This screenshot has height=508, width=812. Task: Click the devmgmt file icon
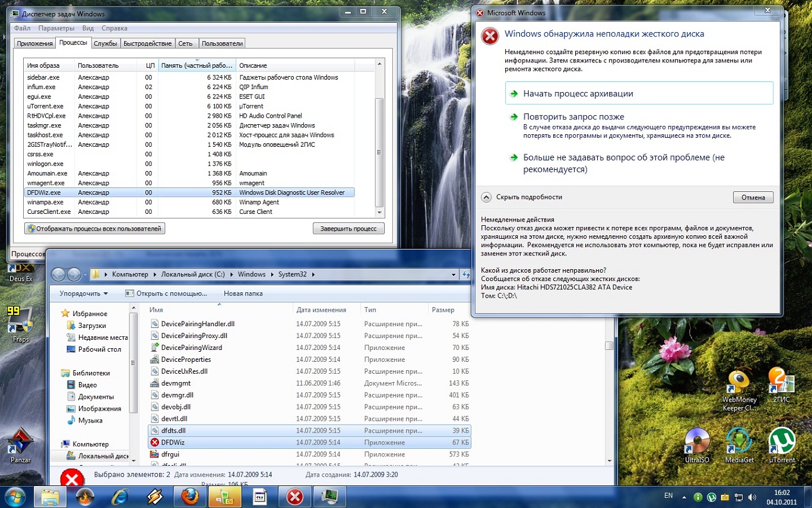[155, 383]
